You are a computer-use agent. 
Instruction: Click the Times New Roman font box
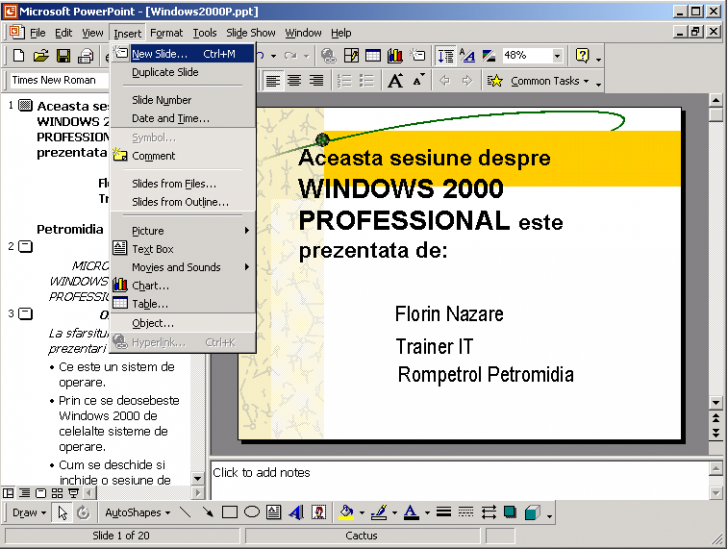tap(59, 80)
